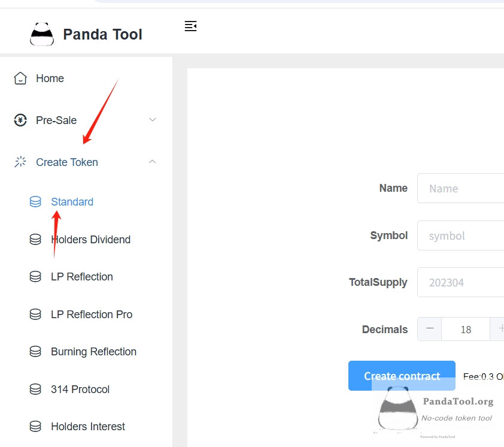Screen dimensions: 504x447
Task: Click the Decimals field label
Action: (x=385, y=329)
